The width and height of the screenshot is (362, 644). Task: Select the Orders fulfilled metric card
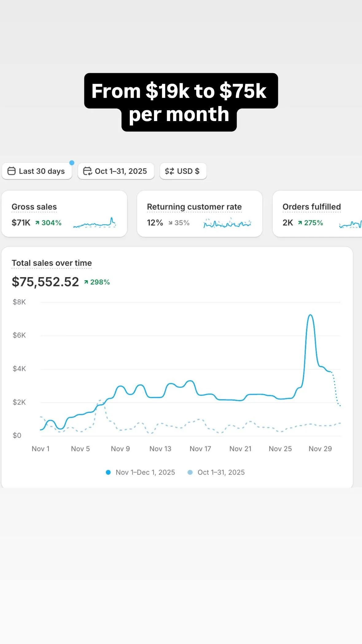[x=317, y=214]
